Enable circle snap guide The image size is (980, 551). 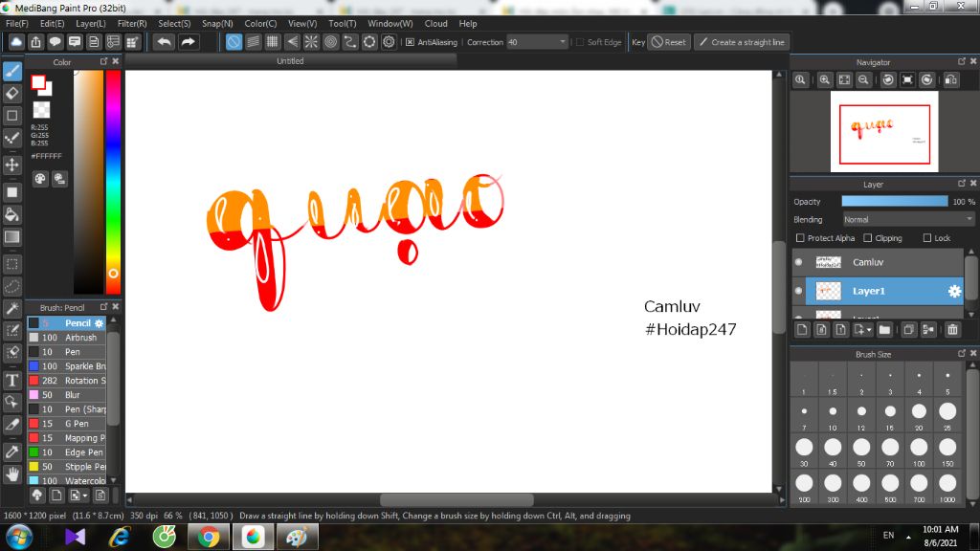pyautogui.click(x=330, y=42)
